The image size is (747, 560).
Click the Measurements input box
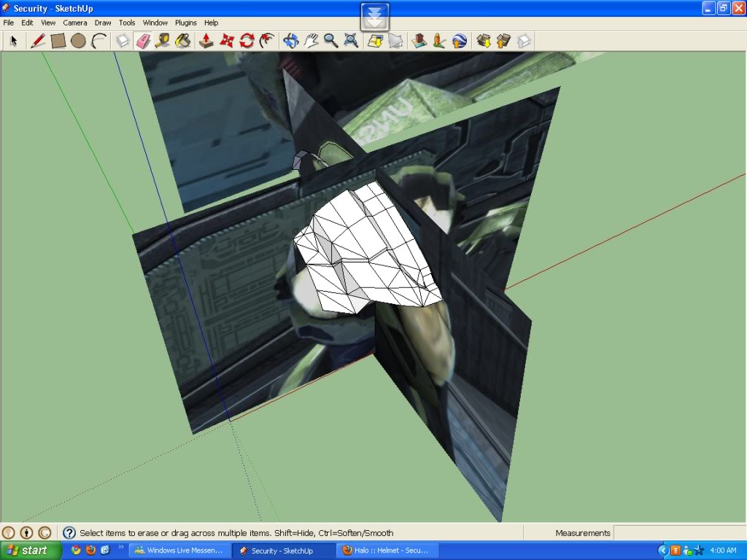[x=679, y=532]
